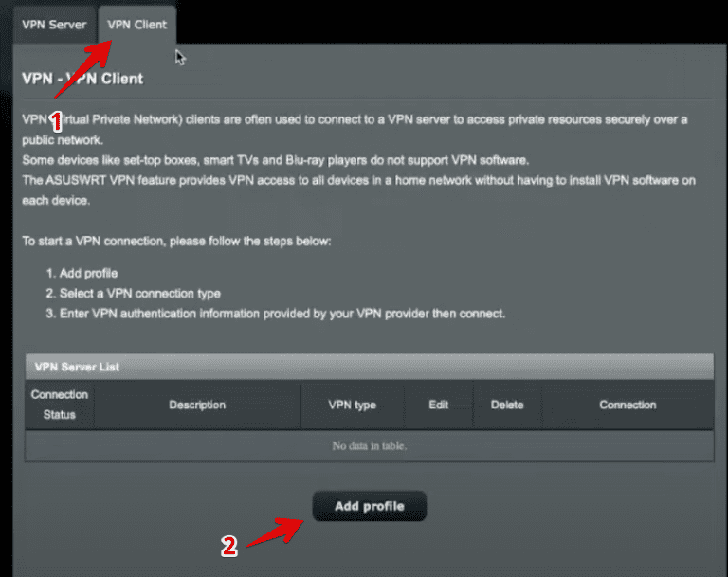This screenshot has width=728, height=577.
Task: Click the red arrow pointing at VPN Client tab
Action: point(83,69)
